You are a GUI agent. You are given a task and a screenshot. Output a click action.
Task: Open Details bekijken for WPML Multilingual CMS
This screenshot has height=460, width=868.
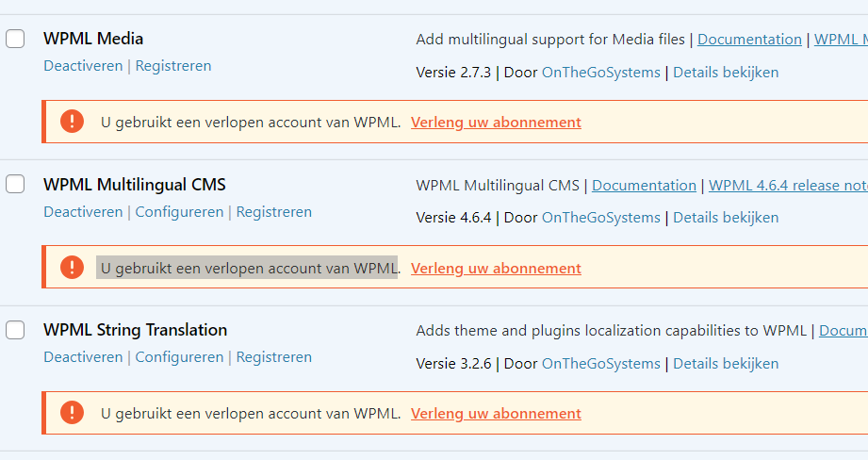(x=726, y=218)
